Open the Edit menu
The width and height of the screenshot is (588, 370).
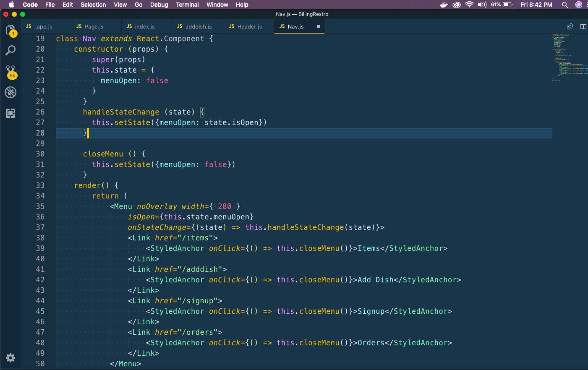tap(68, 5)
